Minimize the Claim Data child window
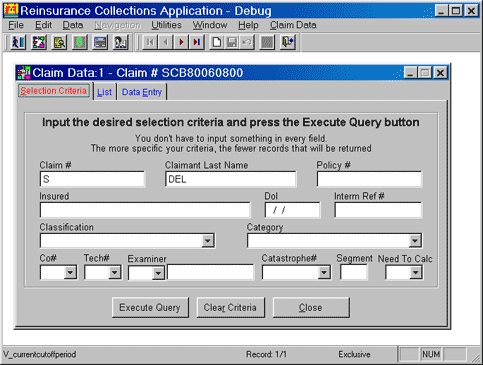 pos(410,72)
